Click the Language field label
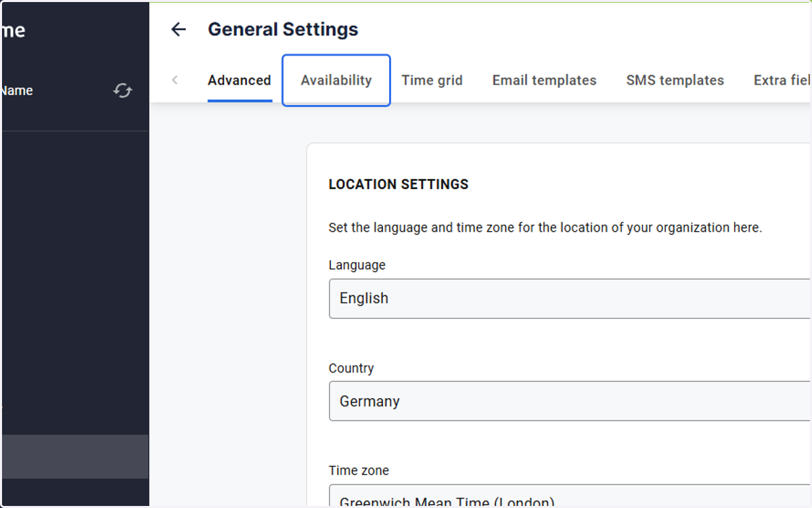 pyautogui.click(x=357, y=265)
